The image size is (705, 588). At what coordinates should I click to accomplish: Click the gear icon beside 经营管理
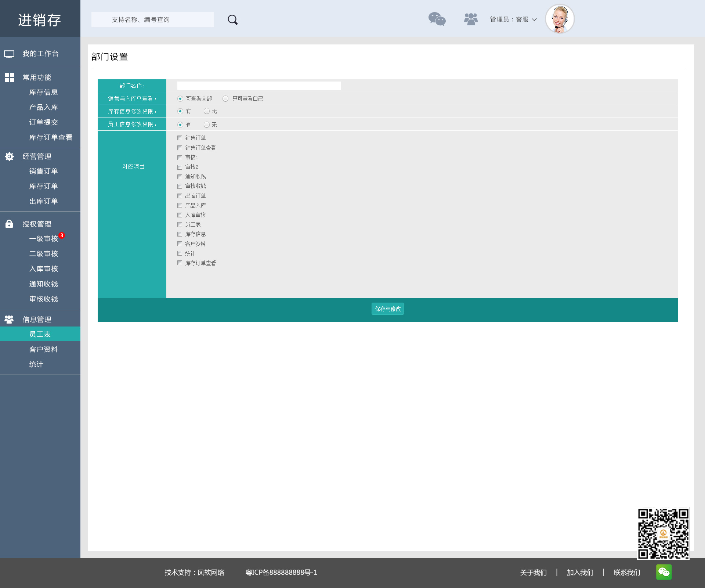click(9, 157)
